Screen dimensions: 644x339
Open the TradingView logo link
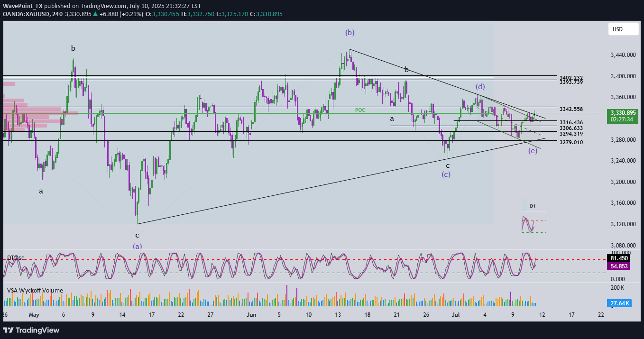coord(31,330)
